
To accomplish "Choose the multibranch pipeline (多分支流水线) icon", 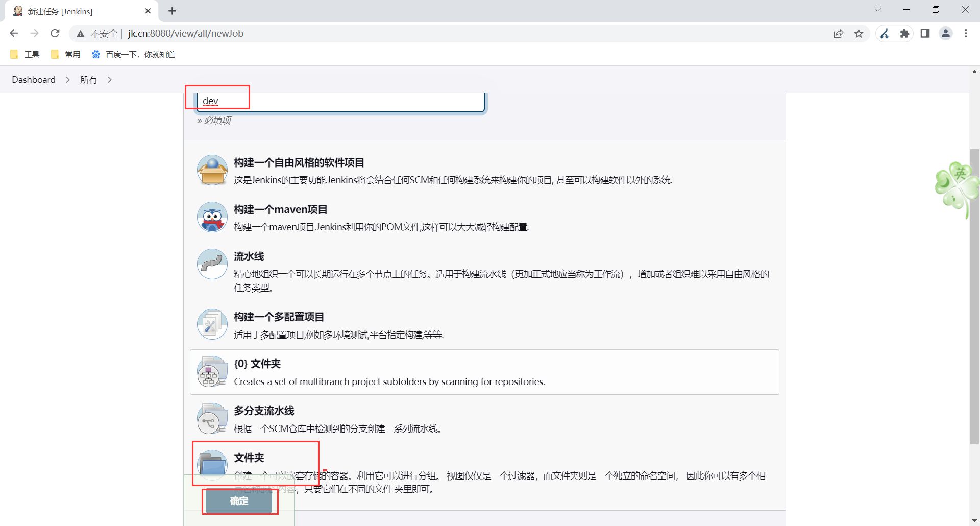I will tap(212, 418).
